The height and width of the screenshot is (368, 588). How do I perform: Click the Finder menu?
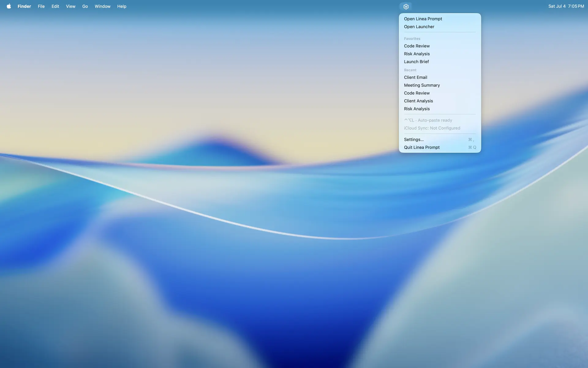click(24, 6)
